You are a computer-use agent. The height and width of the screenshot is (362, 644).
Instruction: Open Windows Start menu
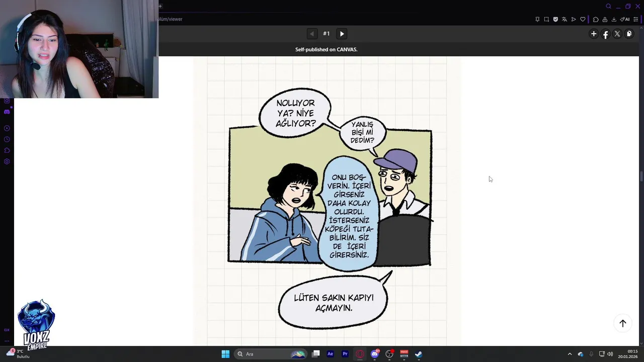coord(225,354)
